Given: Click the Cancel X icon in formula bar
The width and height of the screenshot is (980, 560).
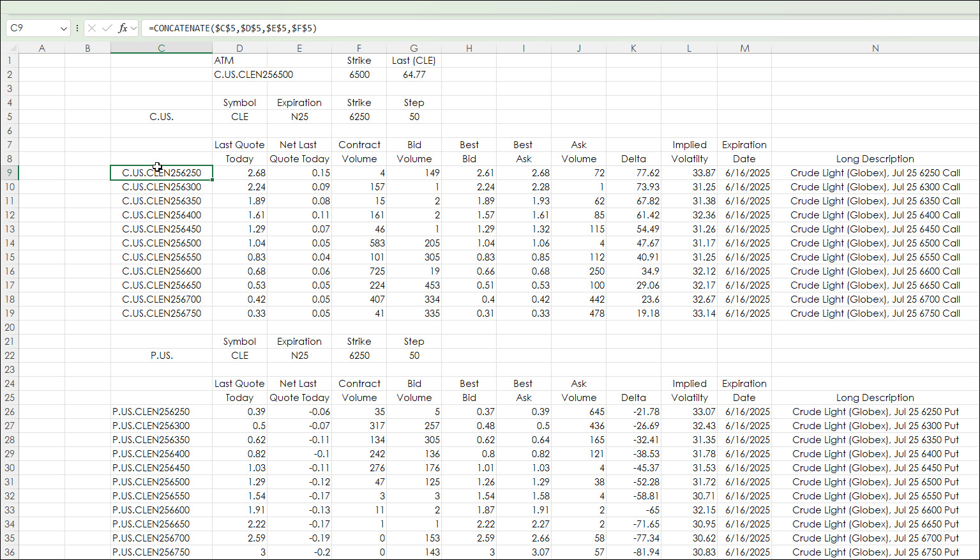Looking at the screenshot, I should tap(92, 28).
